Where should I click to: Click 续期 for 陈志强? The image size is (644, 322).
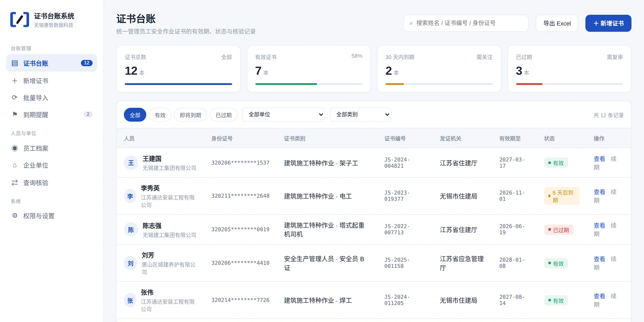tap(605, 229)
